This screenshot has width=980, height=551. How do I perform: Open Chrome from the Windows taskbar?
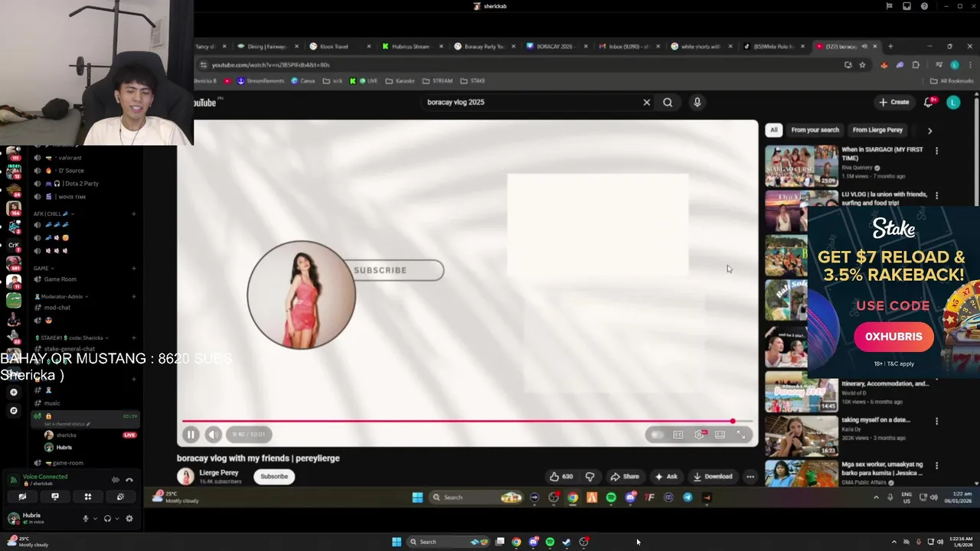point(516,542)
